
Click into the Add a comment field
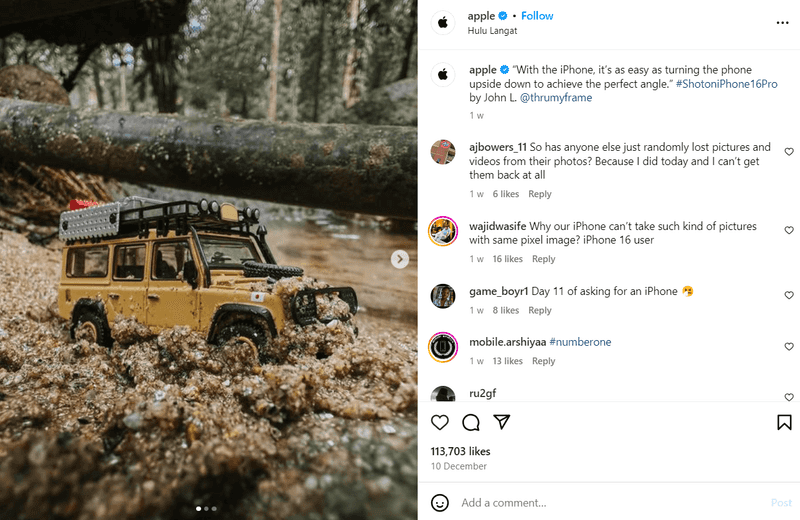click(x=600, y=502)
